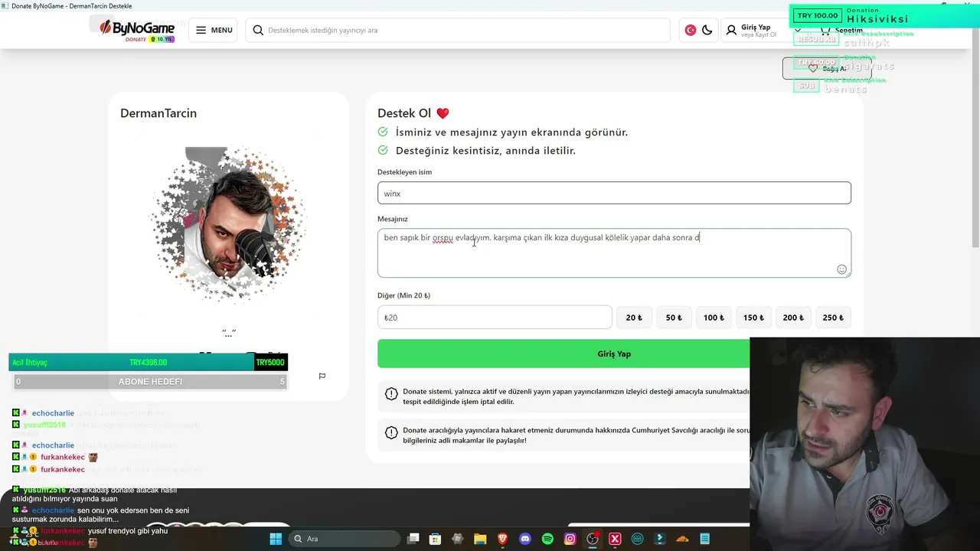This screenshot has width=980, height=551.
Task: Click the magnifier icon in search bar
Action: [x=258, y=30]
